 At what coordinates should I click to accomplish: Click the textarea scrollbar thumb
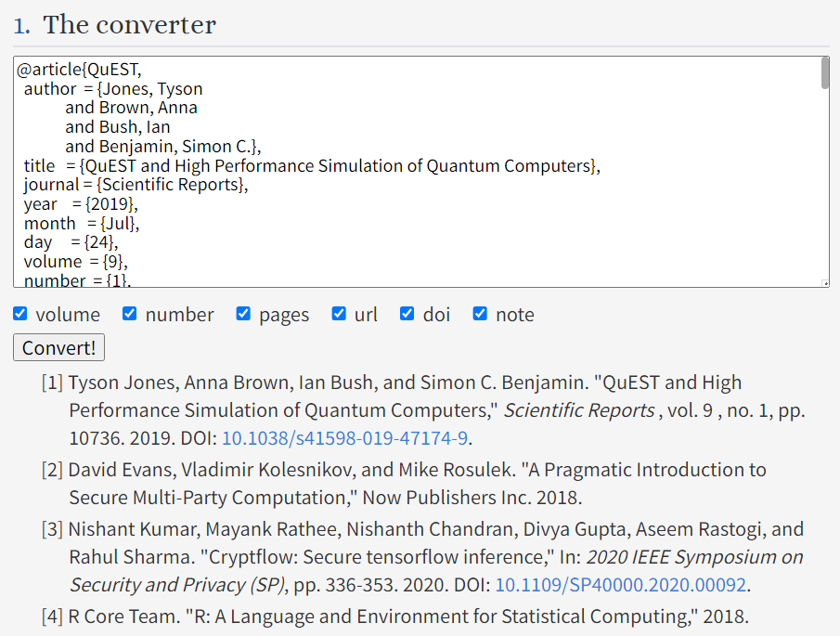824,74
